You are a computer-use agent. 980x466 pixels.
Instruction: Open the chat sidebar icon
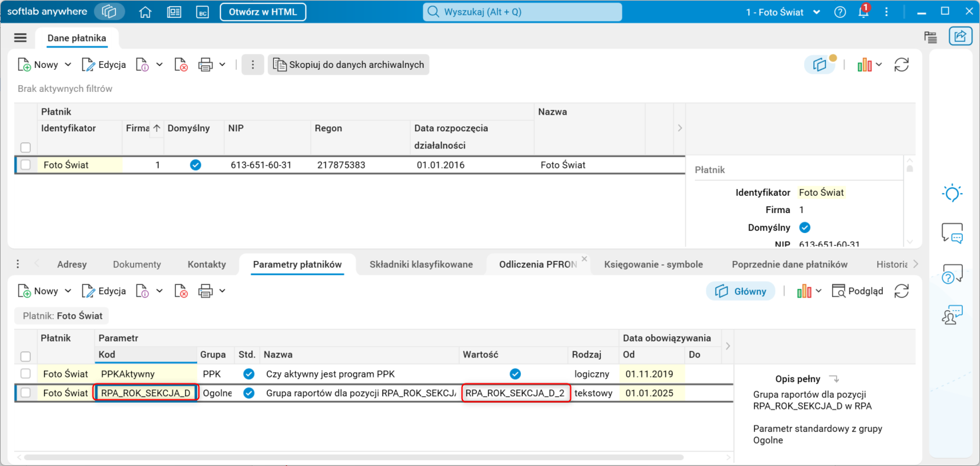coord(952,233)
